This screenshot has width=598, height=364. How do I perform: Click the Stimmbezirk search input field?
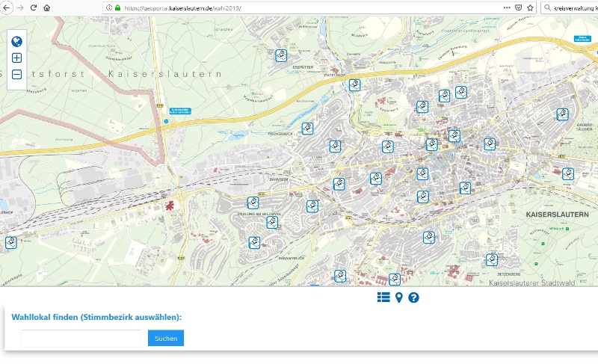tap(81, 339)
